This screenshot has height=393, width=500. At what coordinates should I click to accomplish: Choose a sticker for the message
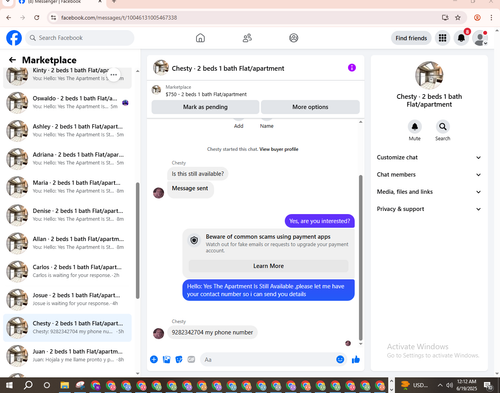click(179, 359)
